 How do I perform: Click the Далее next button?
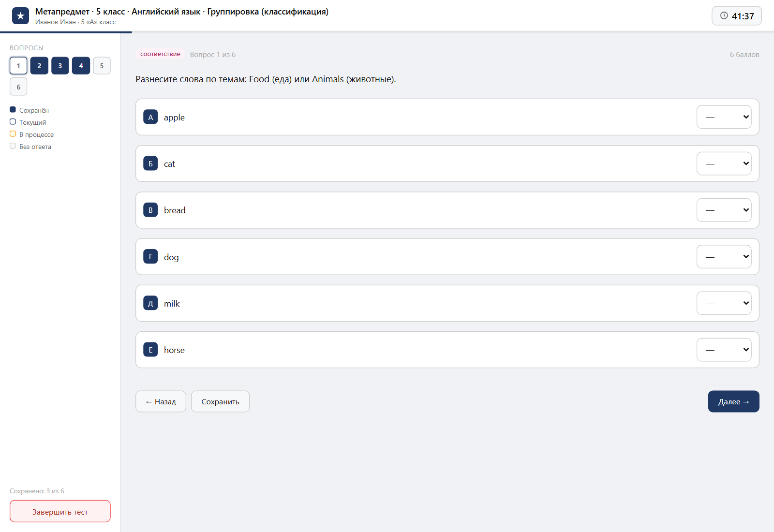click(x=733, y=401)
